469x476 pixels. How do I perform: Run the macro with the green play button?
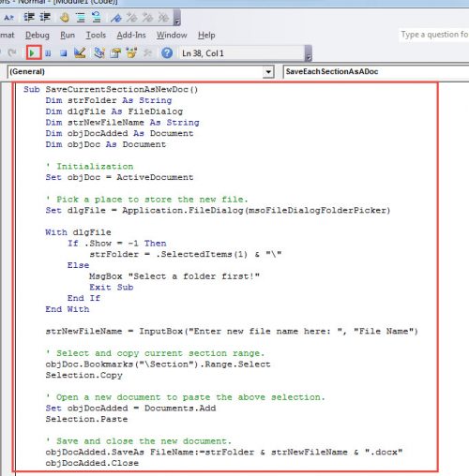point(32,53)
